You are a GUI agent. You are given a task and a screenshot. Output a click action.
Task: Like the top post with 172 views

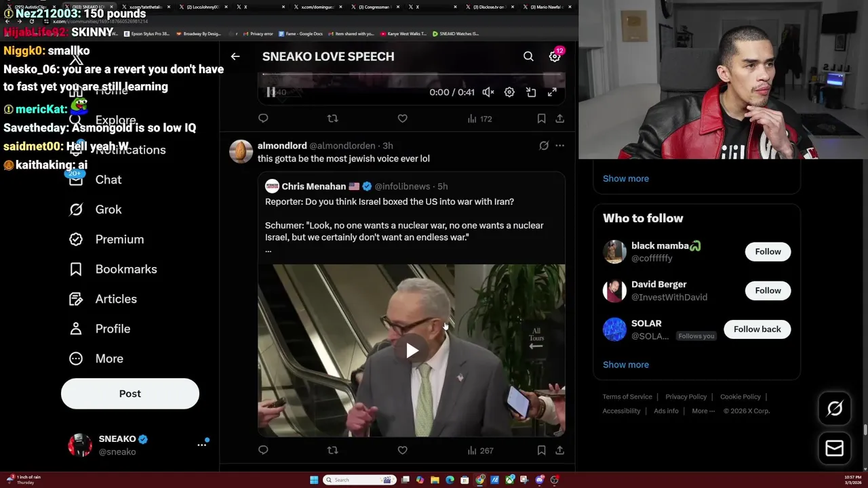[x=402, y=119]
